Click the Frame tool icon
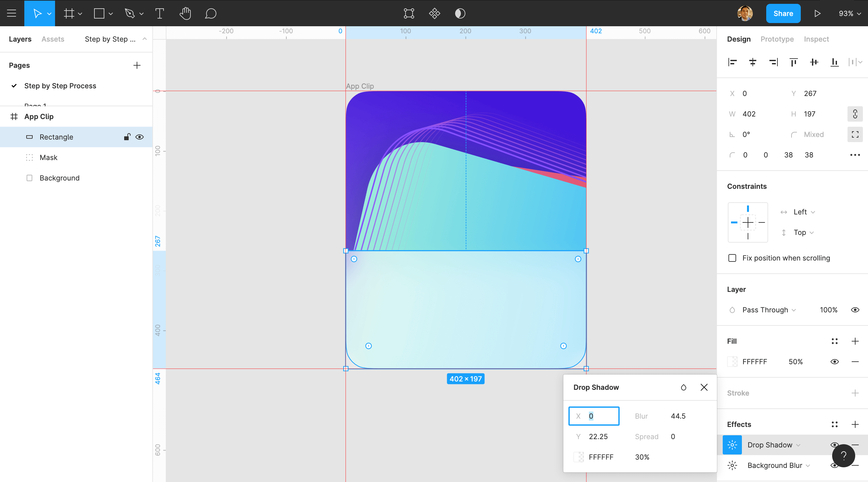Image resolution: width=868 pixels, height=482 pixels. click(69, 13)
